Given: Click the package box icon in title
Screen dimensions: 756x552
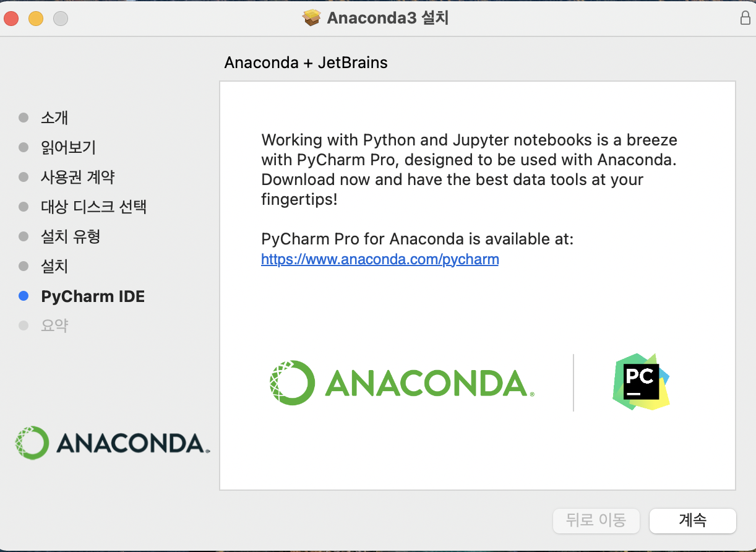Looking at the screenshot, I should pyautogui.click(x=312, y=18).
